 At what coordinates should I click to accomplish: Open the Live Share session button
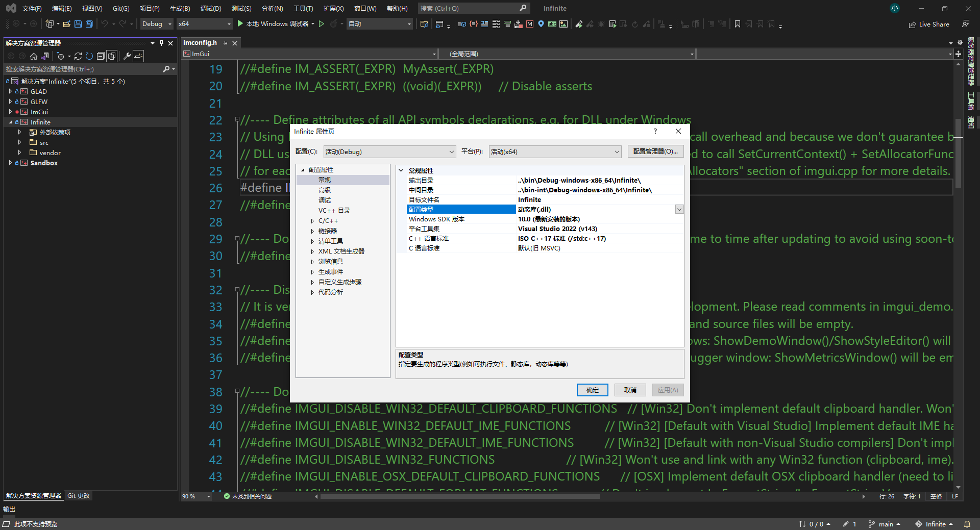[x=929, y=24]
